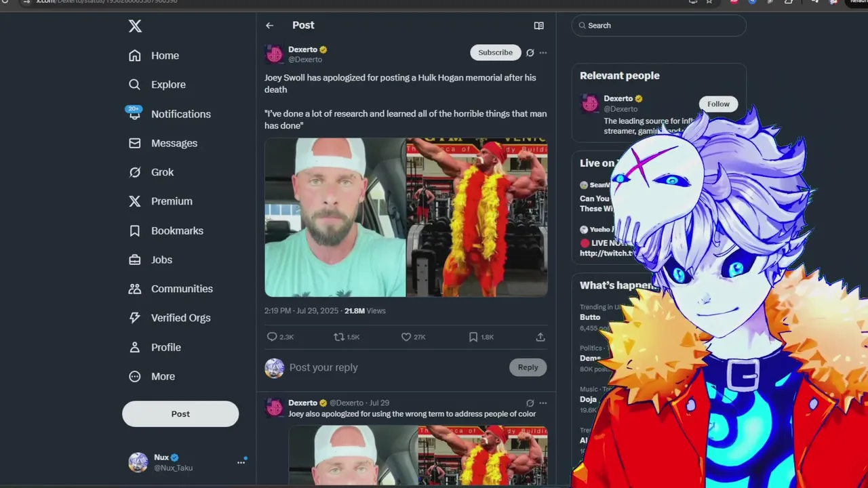
Task: Select Messages menu label
Action: coord(174,143)
